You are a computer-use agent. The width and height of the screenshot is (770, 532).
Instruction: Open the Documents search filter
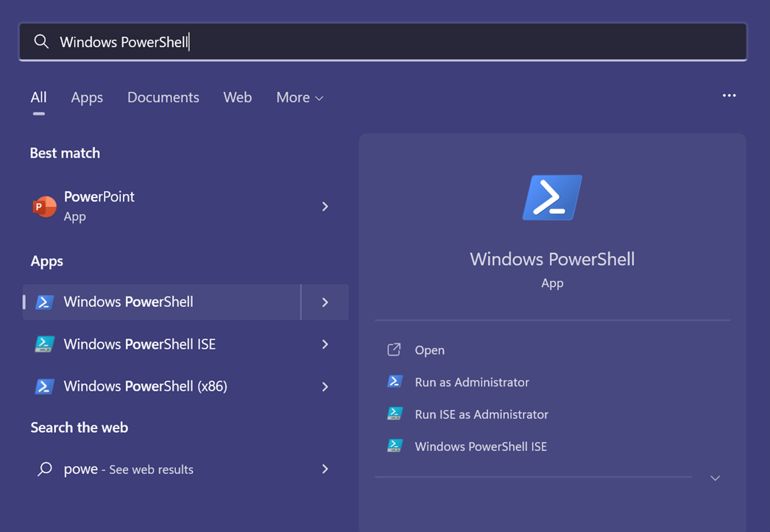pos(163,97)
